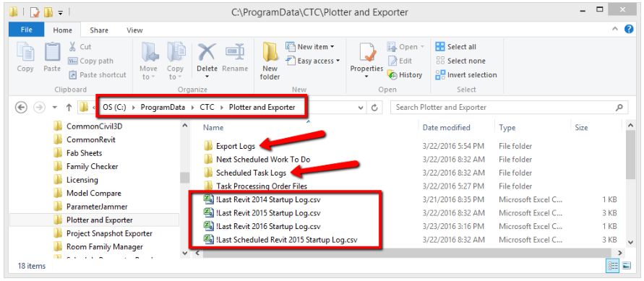Select !Last Revit 2016 Startup Log.csv
644x281 pixels.
point(268,226)
